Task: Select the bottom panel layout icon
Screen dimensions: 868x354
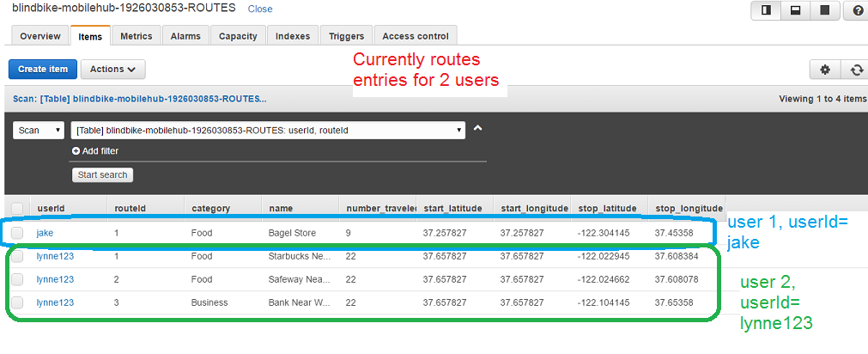Action: 794,10
